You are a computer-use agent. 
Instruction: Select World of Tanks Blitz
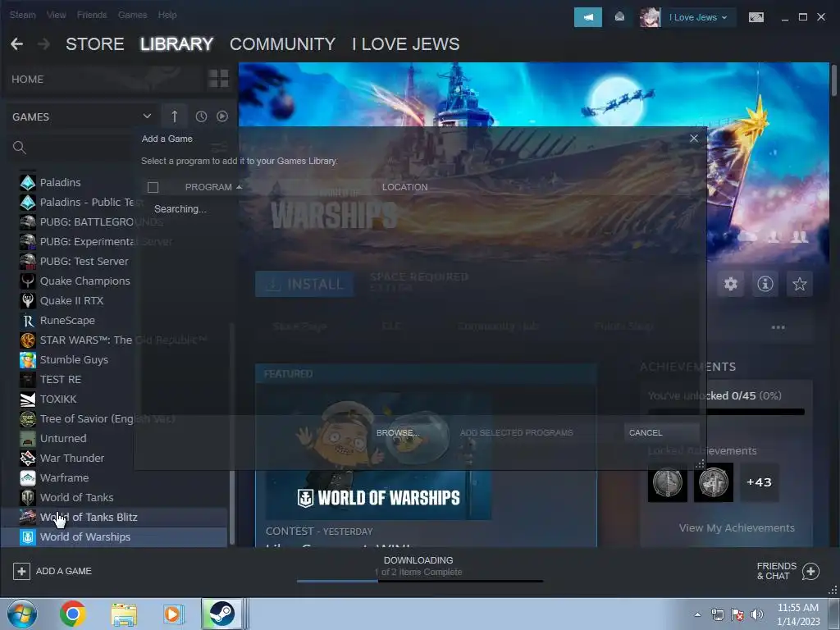tap(115, 518)
